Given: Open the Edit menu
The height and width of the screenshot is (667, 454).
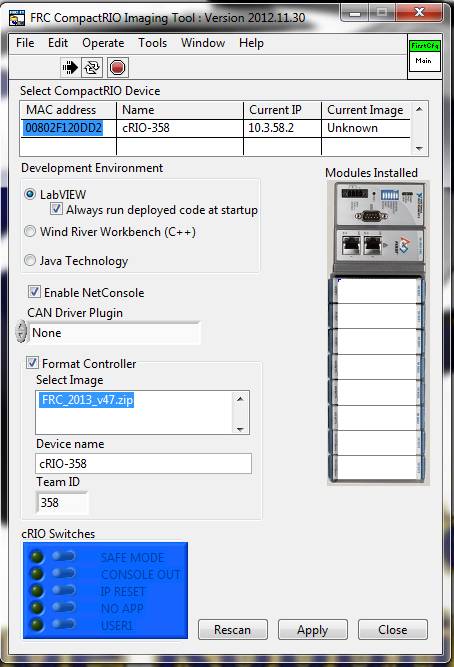Looking at the screenshot, I should 58,43.
